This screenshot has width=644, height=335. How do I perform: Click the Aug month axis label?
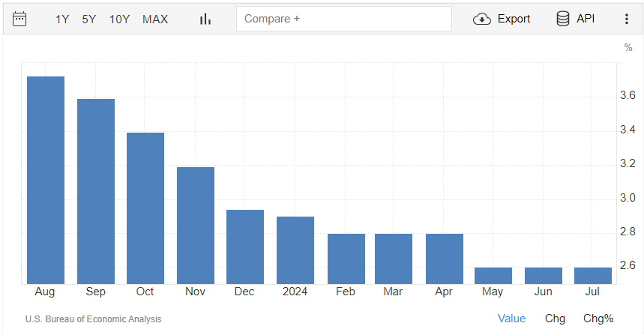pos(45,292)
